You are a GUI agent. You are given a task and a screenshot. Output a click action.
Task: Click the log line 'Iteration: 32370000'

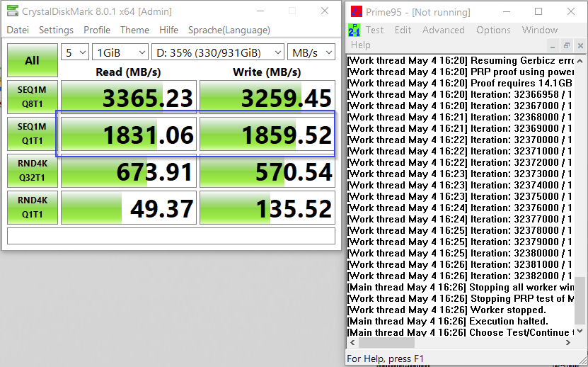[x=460, y=140]
